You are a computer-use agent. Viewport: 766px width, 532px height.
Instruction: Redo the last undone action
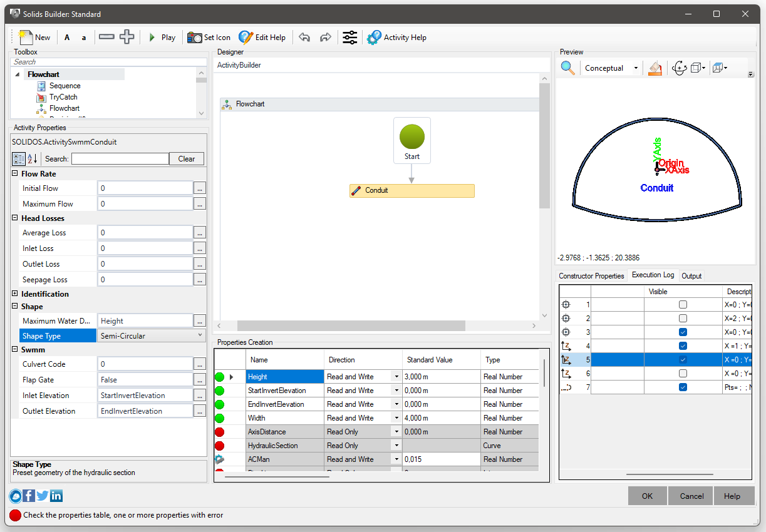325,38
